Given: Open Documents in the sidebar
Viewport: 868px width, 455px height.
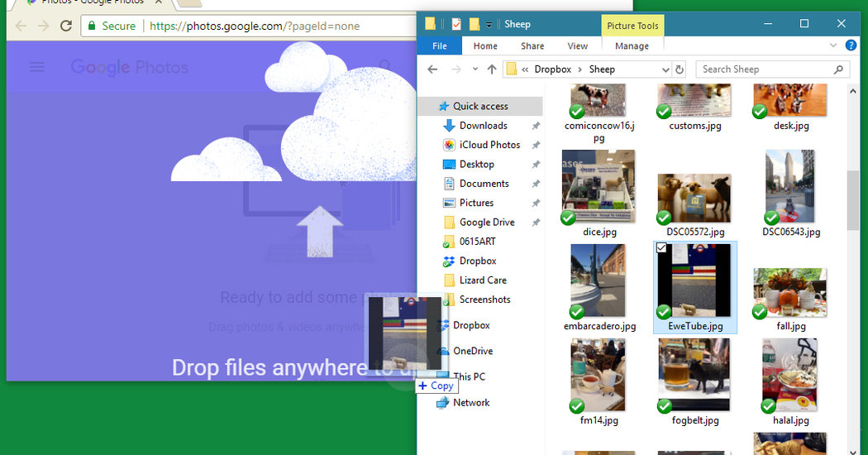Looking at the screenshot, I should [x=475, y=184].
